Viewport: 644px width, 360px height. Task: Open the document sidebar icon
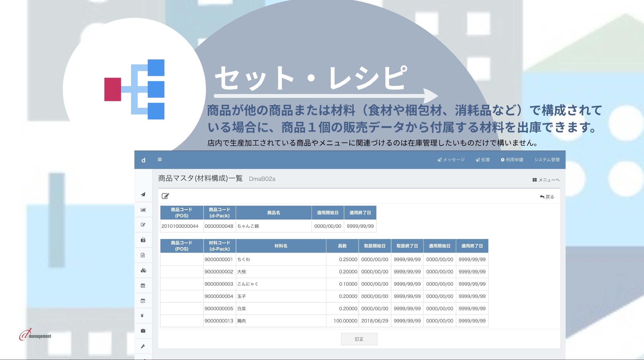pyautogui.click(x=143, y=255)
